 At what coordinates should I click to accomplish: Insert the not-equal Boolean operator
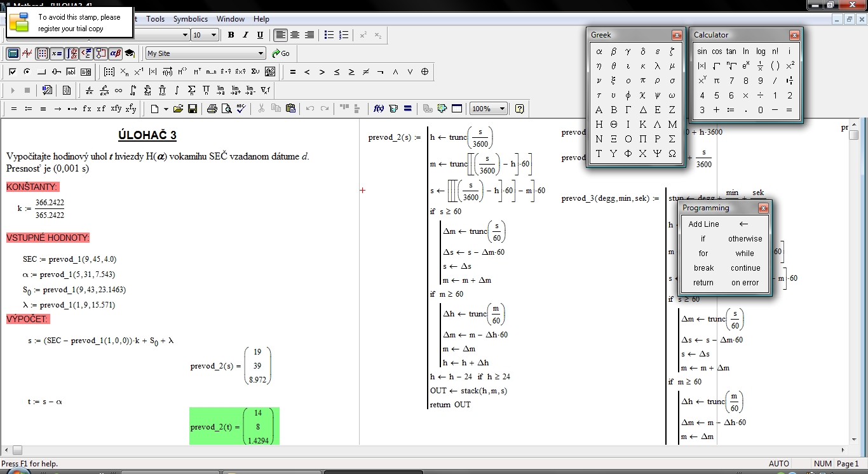click(x=366, y=72)
